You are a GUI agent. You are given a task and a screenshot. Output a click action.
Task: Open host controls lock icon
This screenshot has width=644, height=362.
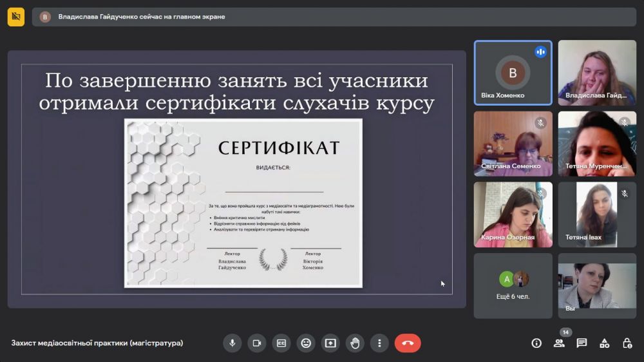[627, 343]
